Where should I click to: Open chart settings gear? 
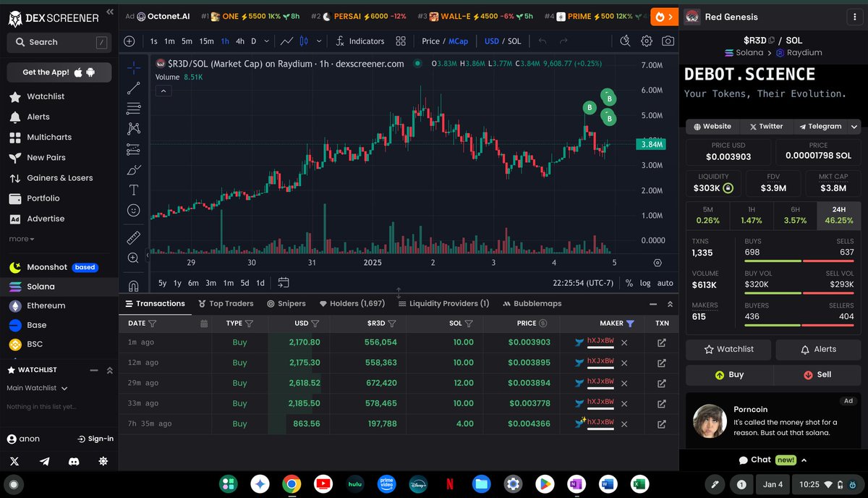pos(647,41)
